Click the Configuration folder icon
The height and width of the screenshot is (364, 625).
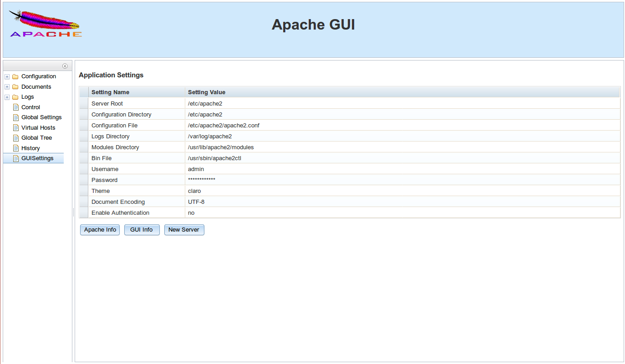click(15, 76)
